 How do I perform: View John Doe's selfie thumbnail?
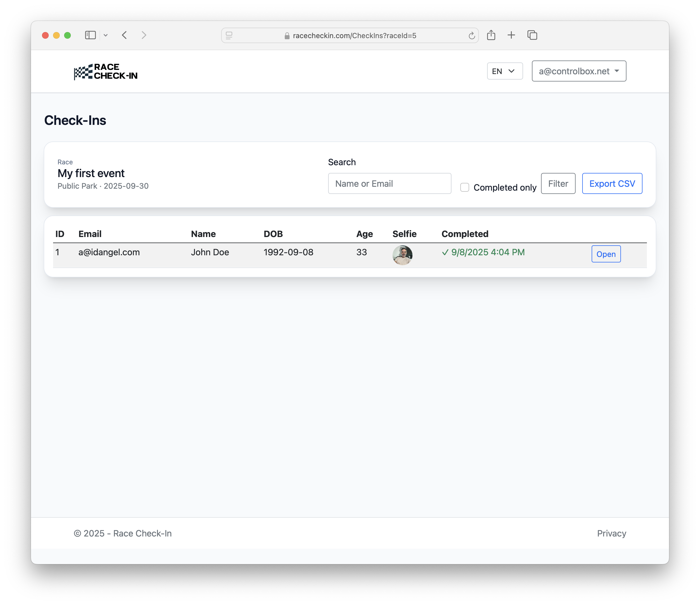(402, 255)
